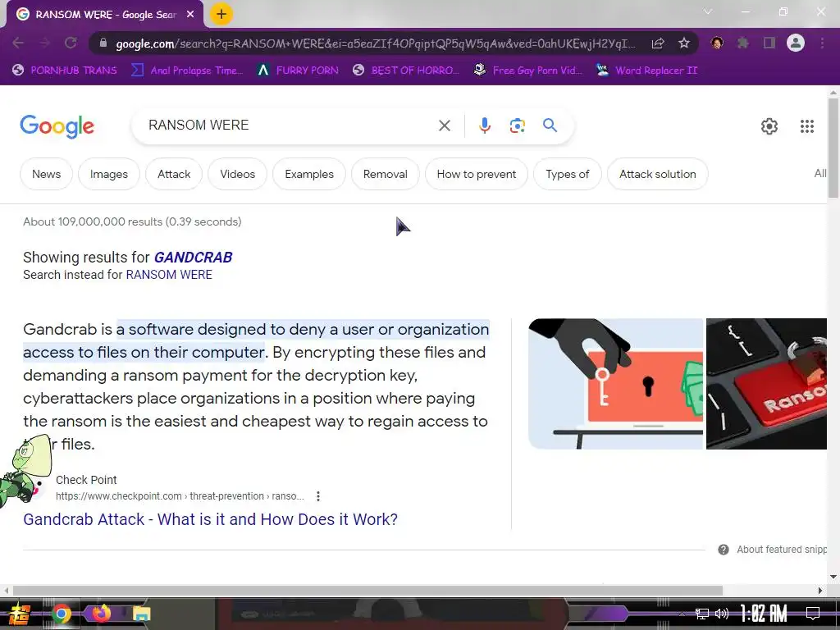The width and height of the screenshot is (840, 630).
Task: Open volume control tray icon
Action: (722, 614)
